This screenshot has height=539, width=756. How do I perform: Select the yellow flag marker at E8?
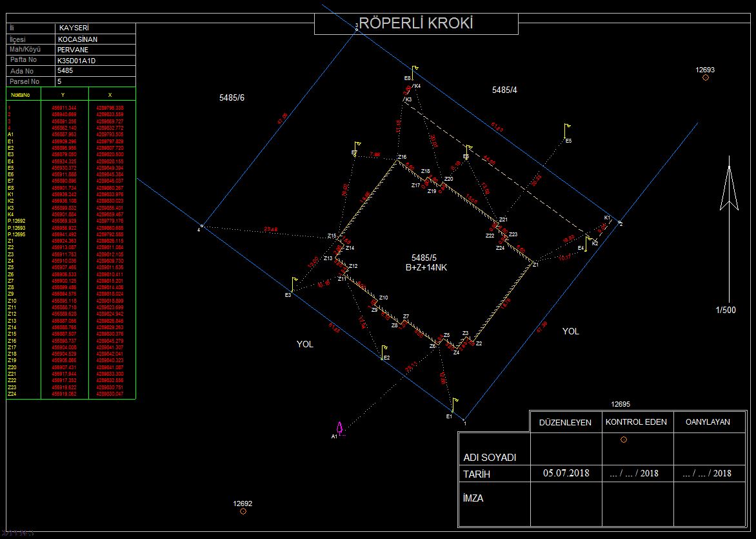pos(414,72)
